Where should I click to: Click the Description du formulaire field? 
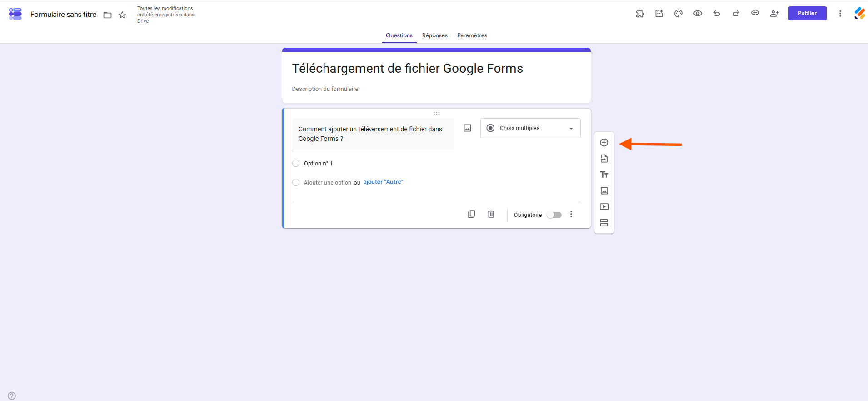click(325, 89)
